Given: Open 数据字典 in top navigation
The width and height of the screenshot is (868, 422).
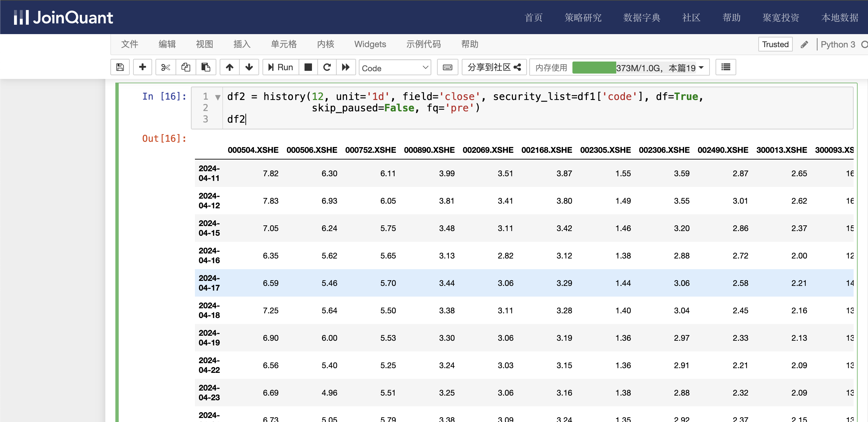Looking at the screenshot, I should tap(642, 17).
